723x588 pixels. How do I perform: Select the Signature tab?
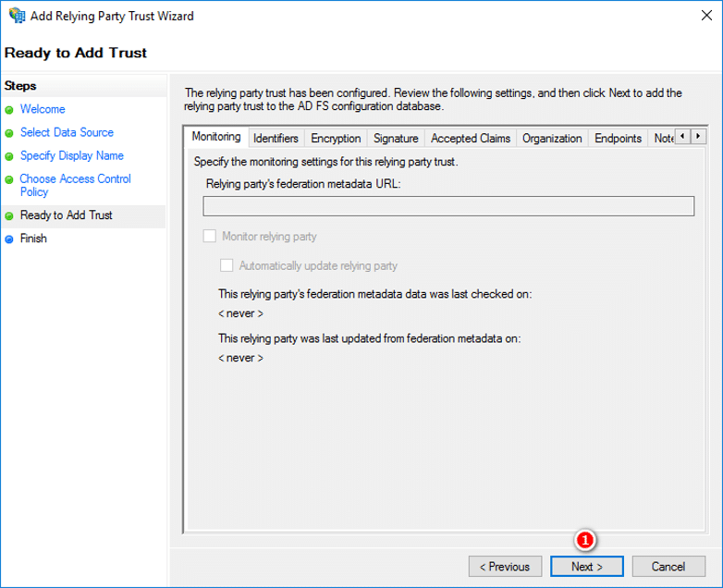pyautogui.click(x=396, y=139)
